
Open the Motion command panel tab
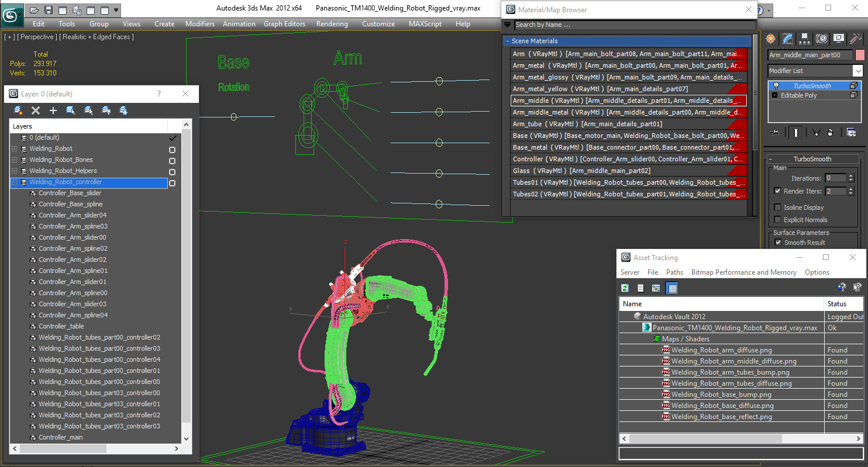(x=822, y=39)
